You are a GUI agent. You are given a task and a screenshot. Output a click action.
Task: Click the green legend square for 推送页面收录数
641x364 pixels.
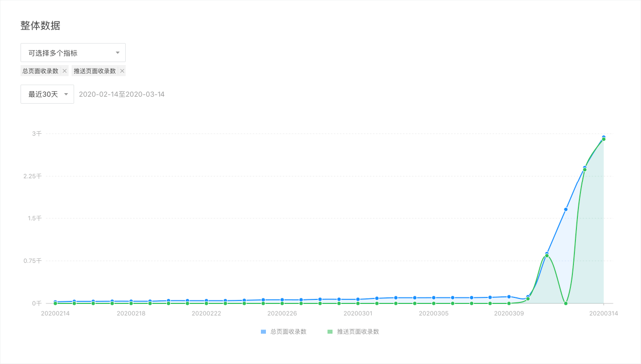(330, 331)
